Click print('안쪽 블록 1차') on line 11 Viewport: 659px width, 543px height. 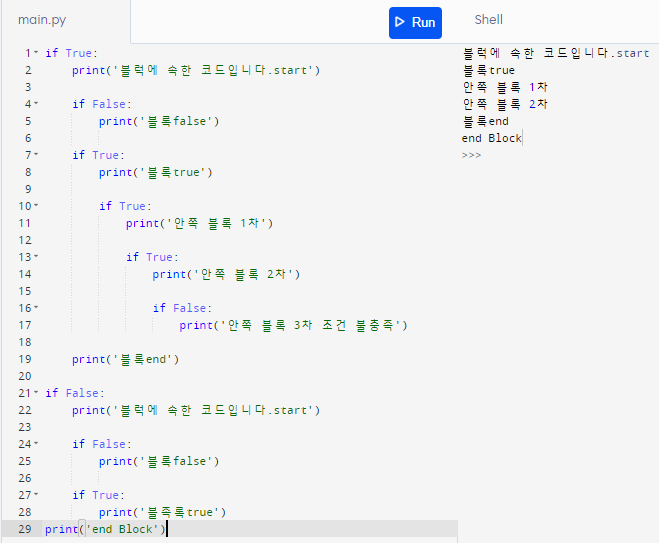(199, 223)
